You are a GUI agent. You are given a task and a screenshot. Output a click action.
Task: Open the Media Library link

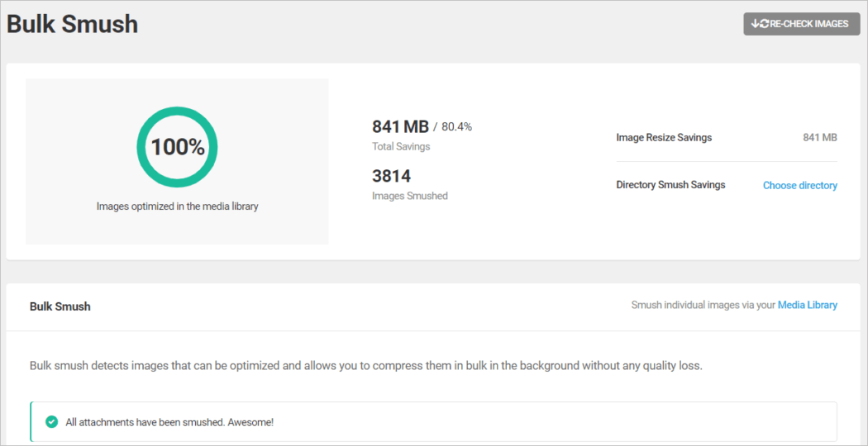(807, 306)
